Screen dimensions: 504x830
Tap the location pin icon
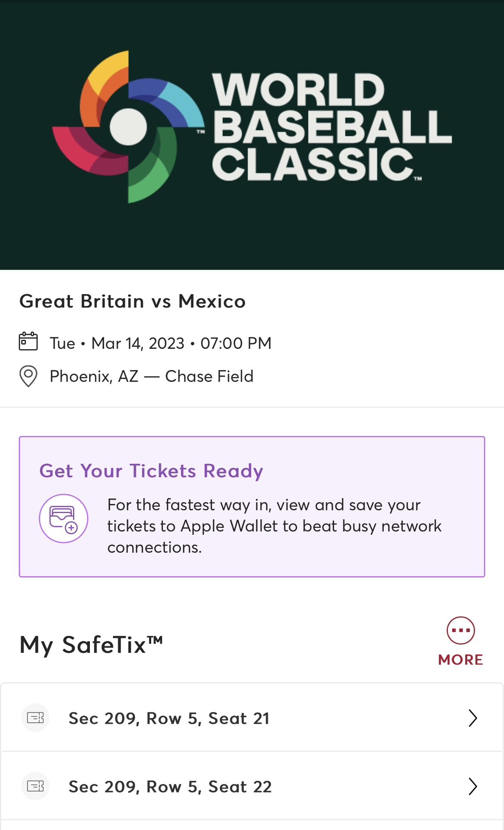click(29, 376)
